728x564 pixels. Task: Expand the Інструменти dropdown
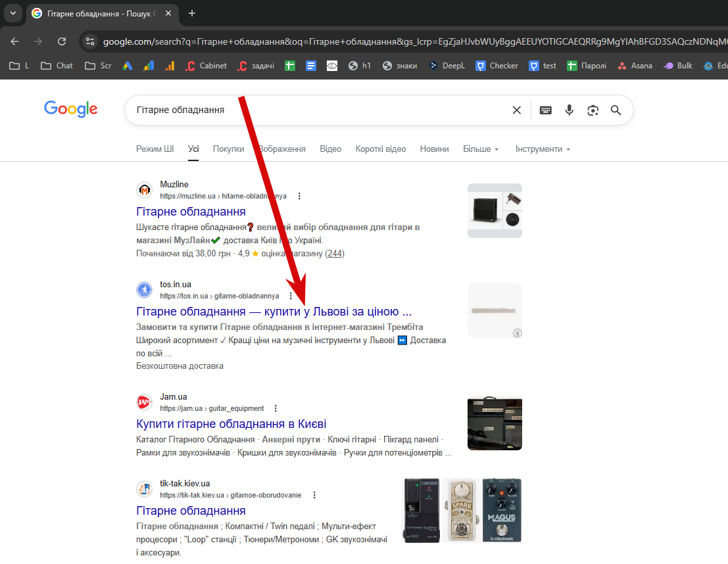(x=543, y=149)
